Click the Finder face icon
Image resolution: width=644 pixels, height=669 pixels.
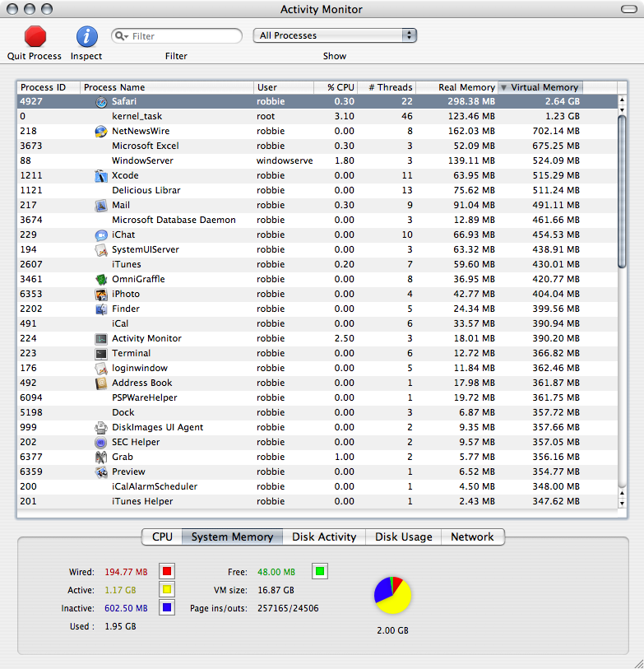pos(101,309)
